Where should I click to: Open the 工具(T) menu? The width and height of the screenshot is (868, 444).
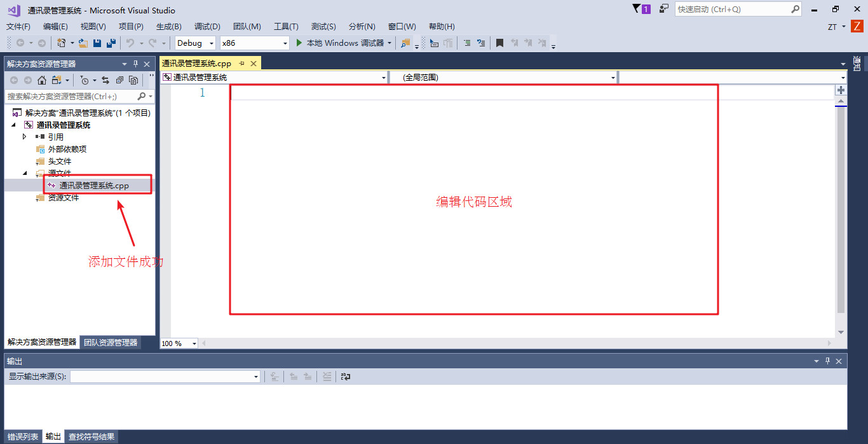coord(286,27)
